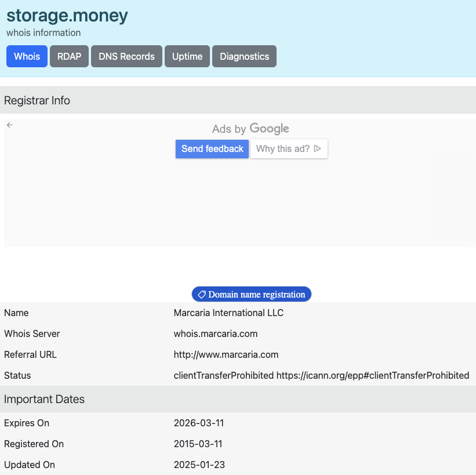
Task: Click the Status row label
Action: coord(17,376)
